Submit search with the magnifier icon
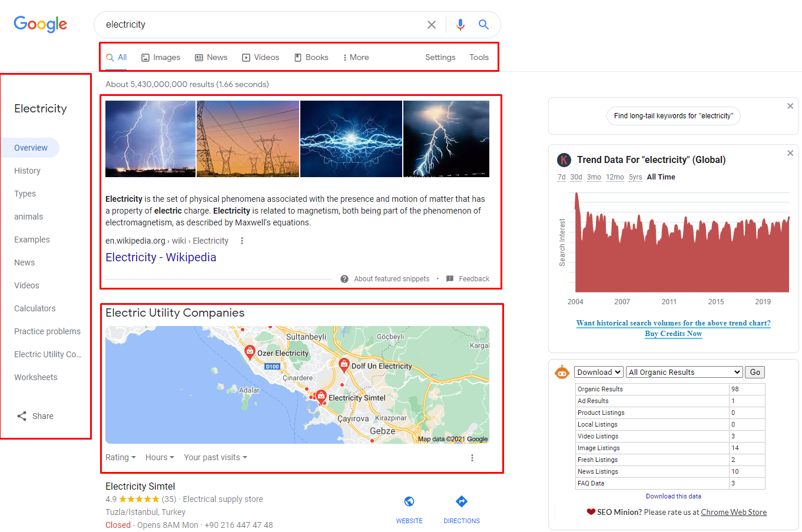The image size is (802, 532). [483, 25]
